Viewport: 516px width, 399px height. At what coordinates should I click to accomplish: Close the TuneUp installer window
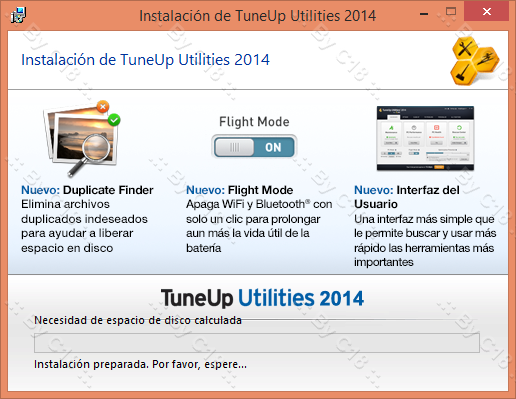coord(487,12)
